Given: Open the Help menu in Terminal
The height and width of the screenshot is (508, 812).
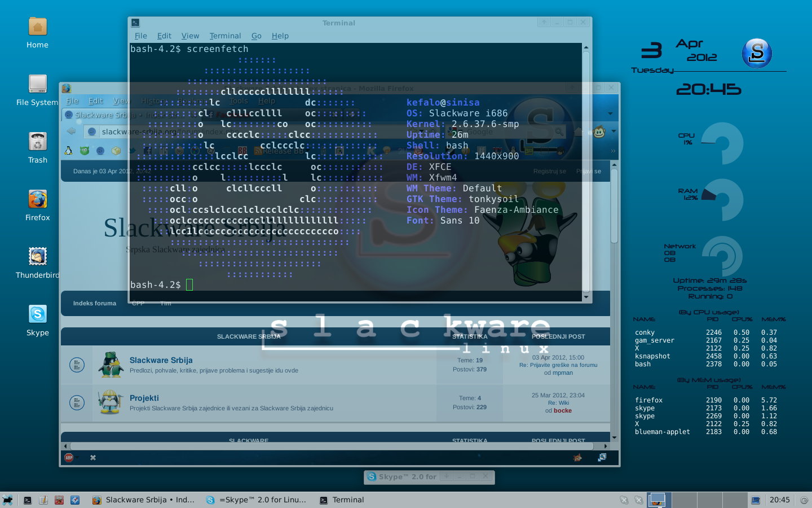Looking at the screenshot, I should (x=280, y=36).
